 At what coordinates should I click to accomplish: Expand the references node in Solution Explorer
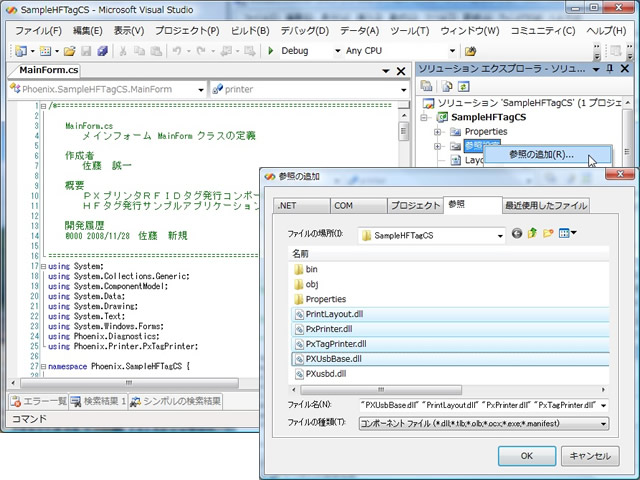[x=437, y=146]
